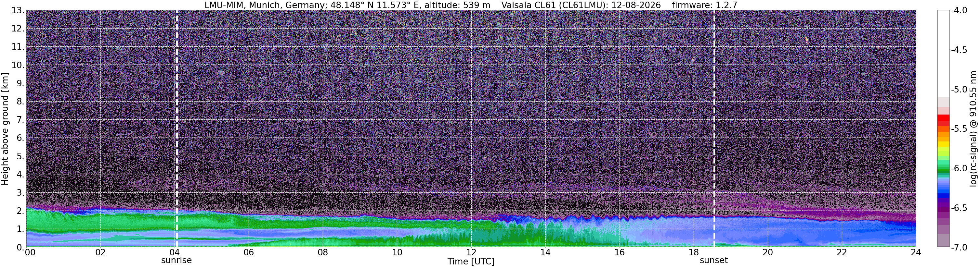This screenshot has height=268, width=980.
Task: Click the colorbar tick label '-4.0'
Action: click(x=959, y=11)
